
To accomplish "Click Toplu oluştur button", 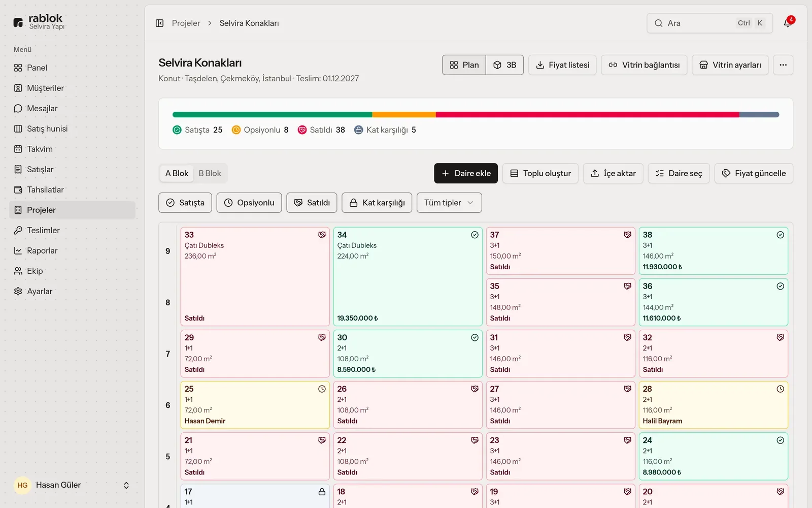I will point(540,173).
